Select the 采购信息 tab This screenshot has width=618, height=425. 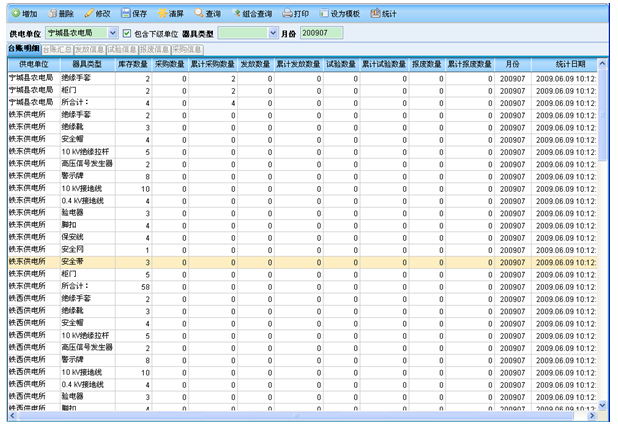(185, 48)
